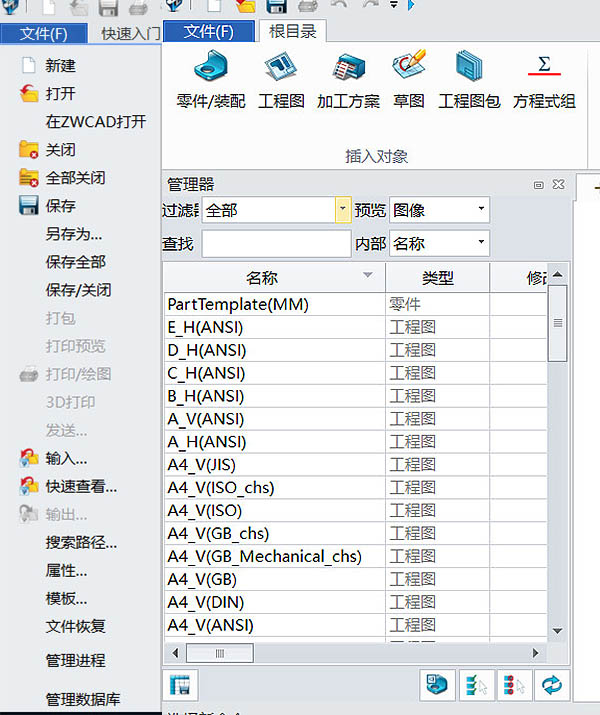This screenshot has width=600, height=715.
Task: Choose 另存为... from file menu
Action: click(74, 234)
